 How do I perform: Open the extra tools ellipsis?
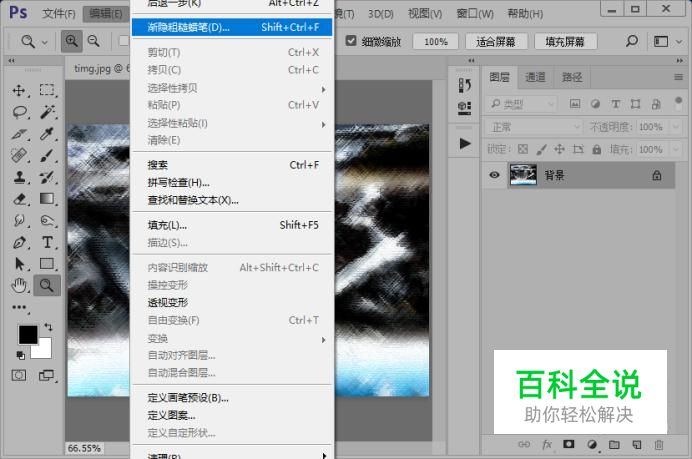[19, 307]
